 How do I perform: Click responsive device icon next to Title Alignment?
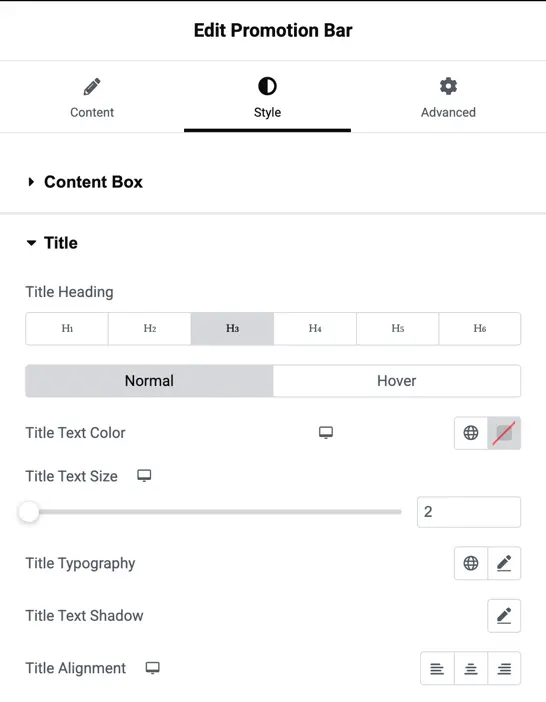pos(153,668)
